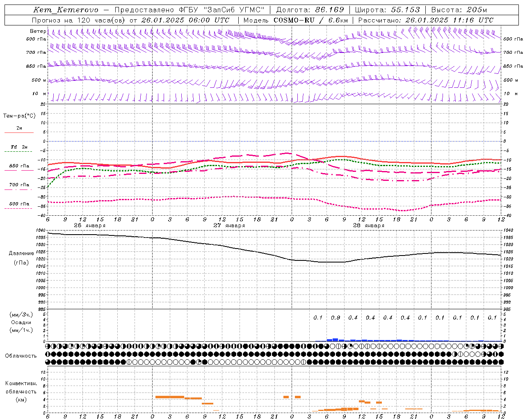Click the (мм/1ч.) precipitation unit label
This screenshot has height=420, width=525.
[x=21, y=330]
